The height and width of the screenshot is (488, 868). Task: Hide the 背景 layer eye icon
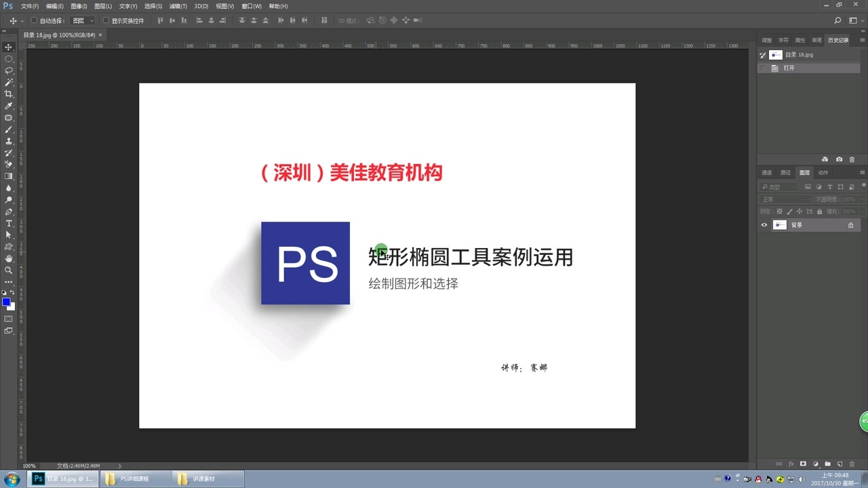pyautogui.click(x=764, y=225)
